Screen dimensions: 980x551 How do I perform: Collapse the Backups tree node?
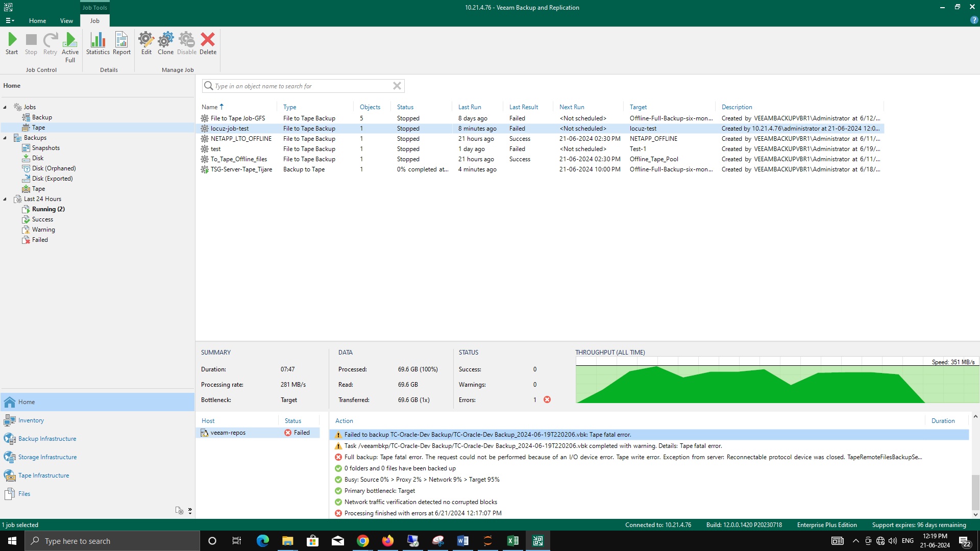click(x=5, y=138)
